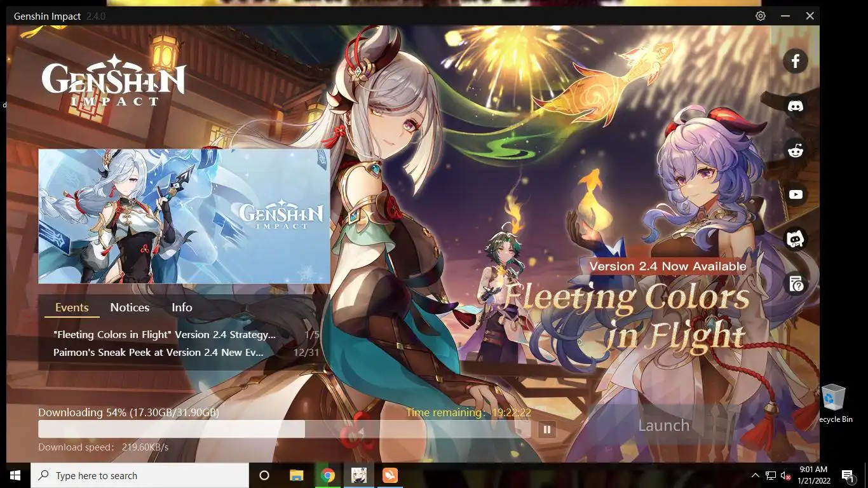
Task: Open muted volume tray icon
Action: point(786,475)
